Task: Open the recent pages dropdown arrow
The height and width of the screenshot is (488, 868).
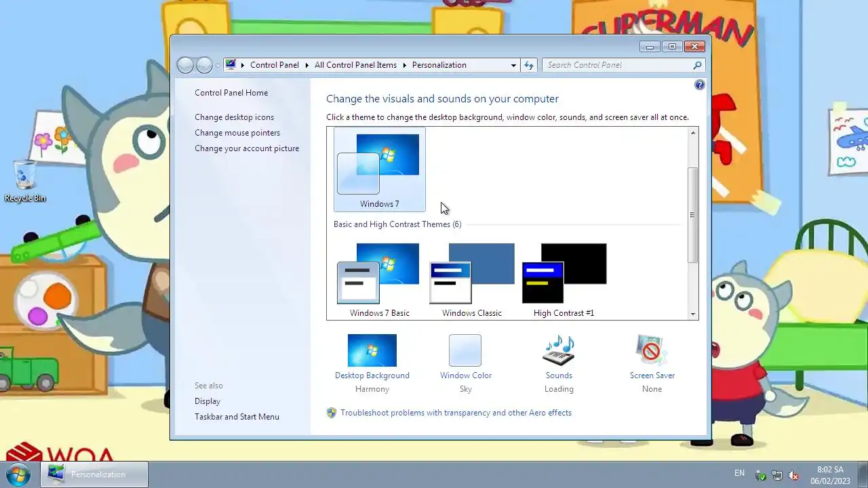Action: [218, 65]
